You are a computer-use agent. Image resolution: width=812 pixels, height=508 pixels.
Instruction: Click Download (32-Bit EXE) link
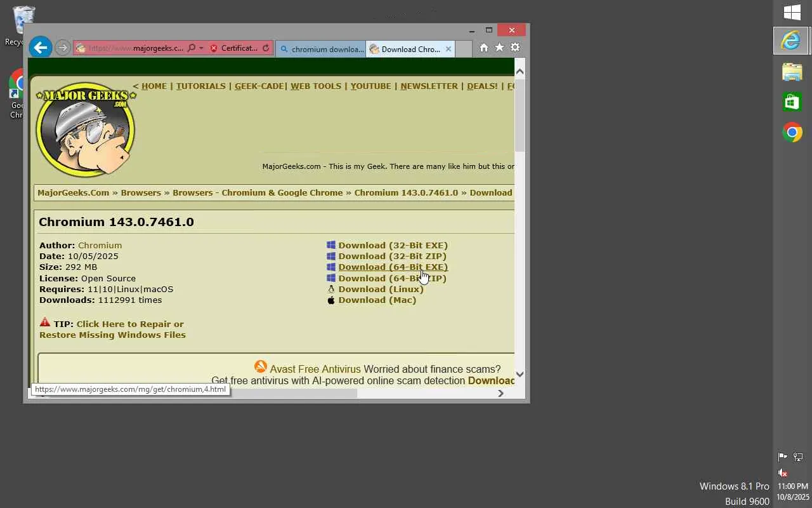click(393, 246)
